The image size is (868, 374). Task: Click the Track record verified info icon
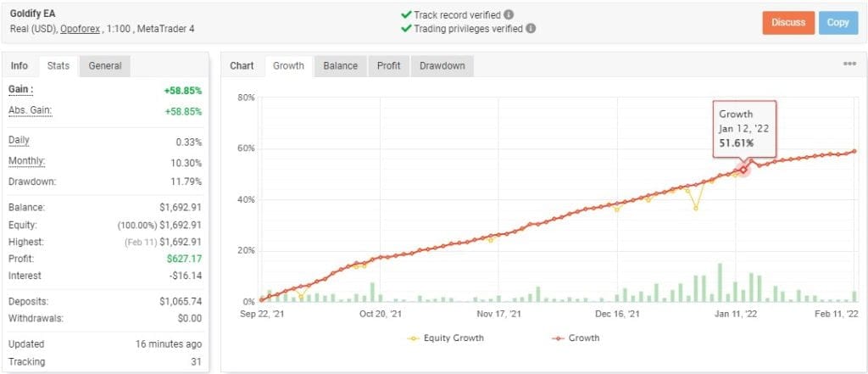(x=508, y=14)
